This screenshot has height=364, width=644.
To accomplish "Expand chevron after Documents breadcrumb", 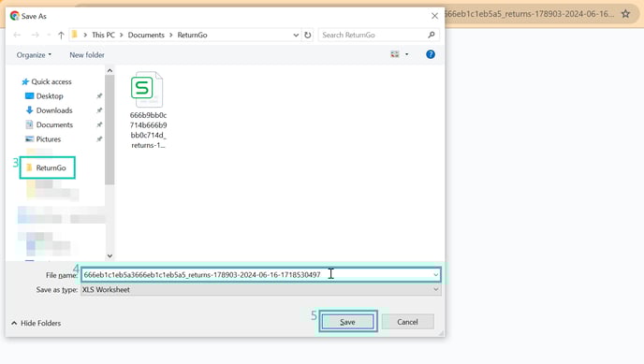I will coord(171,36).
